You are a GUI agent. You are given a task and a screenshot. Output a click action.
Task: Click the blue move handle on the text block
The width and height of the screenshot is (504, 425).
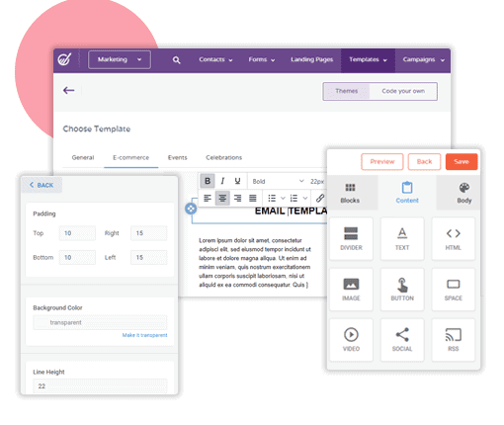(x=191, y=209)
